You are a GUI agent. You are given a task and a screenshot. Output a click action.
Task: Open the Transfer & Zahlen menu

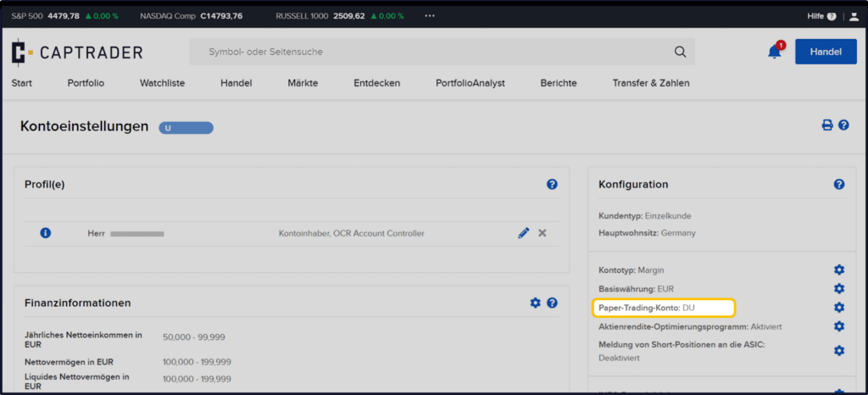pos(651,83)
